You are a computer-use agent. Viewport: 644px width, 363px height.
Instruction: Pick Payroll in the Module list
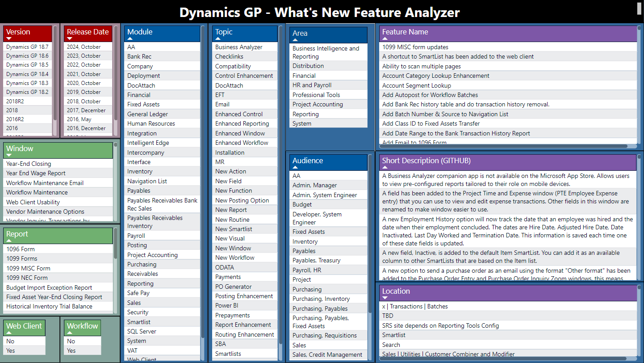click(162, 236)
